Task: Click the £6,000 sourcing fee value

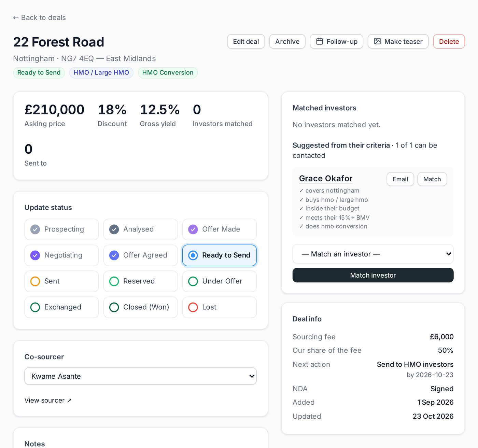Action: [x=441, y=337]
